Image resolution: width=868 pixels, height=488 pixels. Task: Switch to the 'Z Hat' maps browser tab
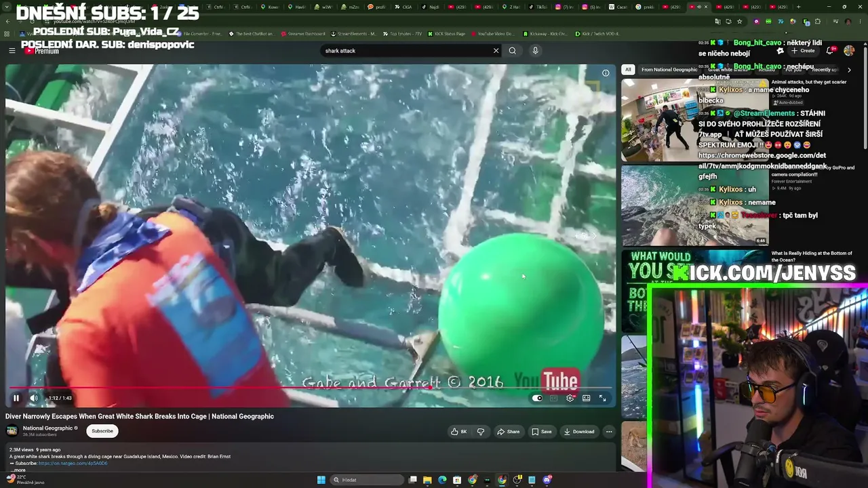[x=513, y=7]
